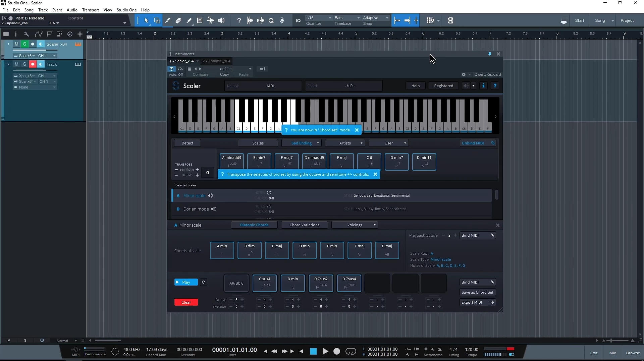The width and height of the screenshot is (644, 361).
Task: Toggle Scaler plugin power bypass
Action: click(x=171, y=69)
